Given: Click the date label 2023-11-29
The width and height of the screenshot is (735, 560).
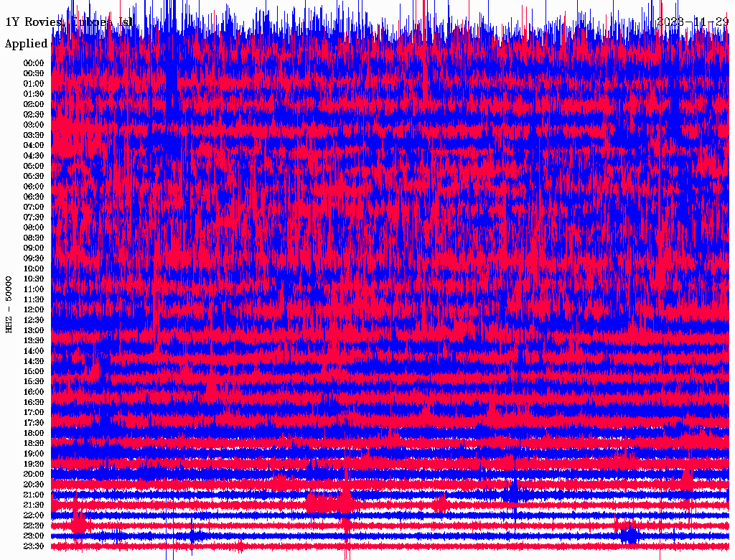Looking at the screenshot, I should (693, 22).
